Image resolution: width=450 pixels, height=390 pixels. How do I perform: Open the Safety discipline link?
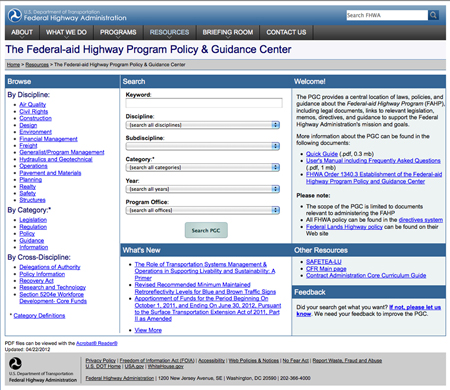click(28, 193)
